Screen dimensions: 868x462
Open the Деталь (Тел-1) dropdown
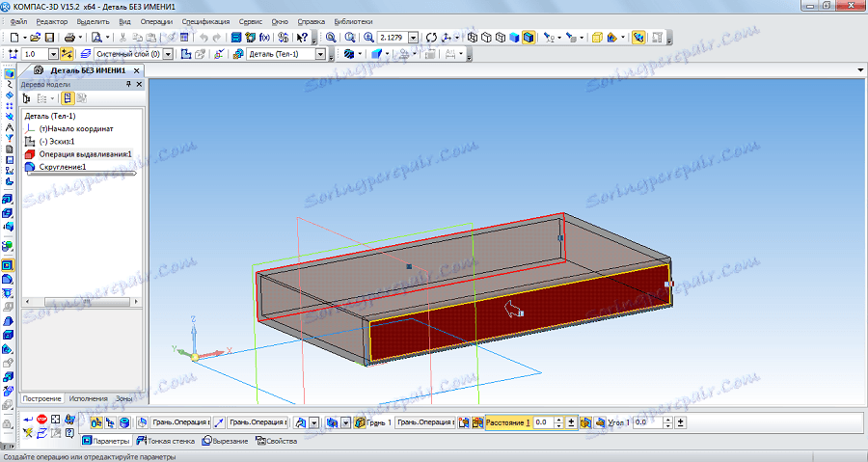pyautogui.click(x=322, y=55)
